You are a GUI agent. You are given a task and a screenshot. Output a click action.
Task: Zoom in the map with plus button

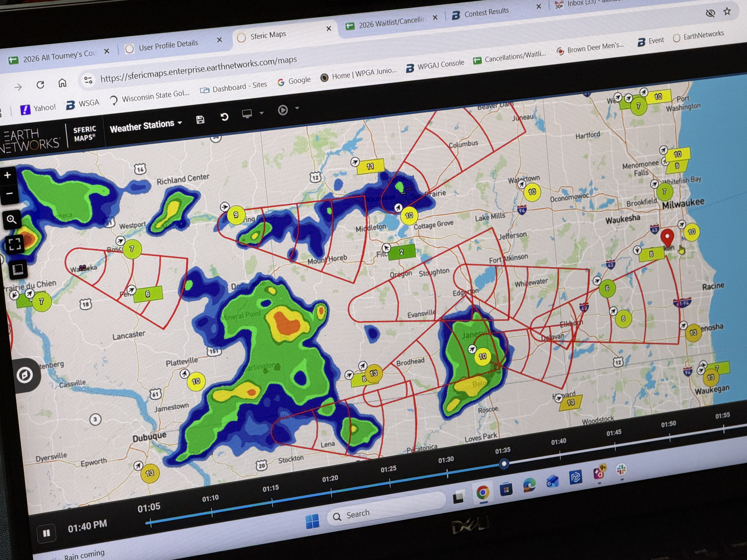click(x=7, y=175)
